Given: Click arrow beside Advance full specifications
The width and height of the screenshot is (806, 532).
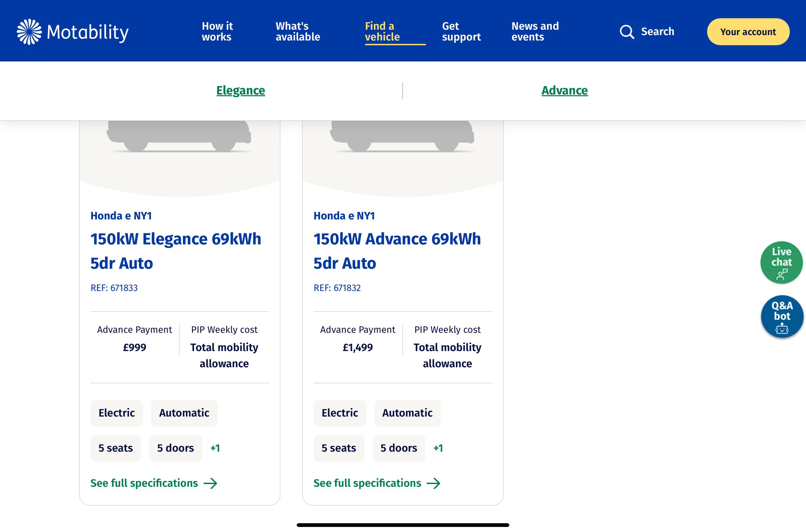Looking at the screenshot, I should point(433,483).
